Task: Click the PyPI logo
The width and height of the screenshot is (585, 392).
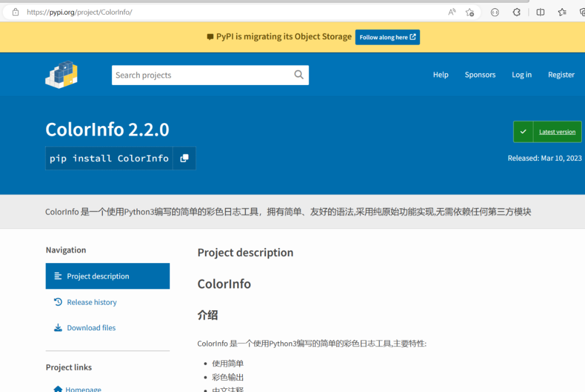Action: [61, 74]
